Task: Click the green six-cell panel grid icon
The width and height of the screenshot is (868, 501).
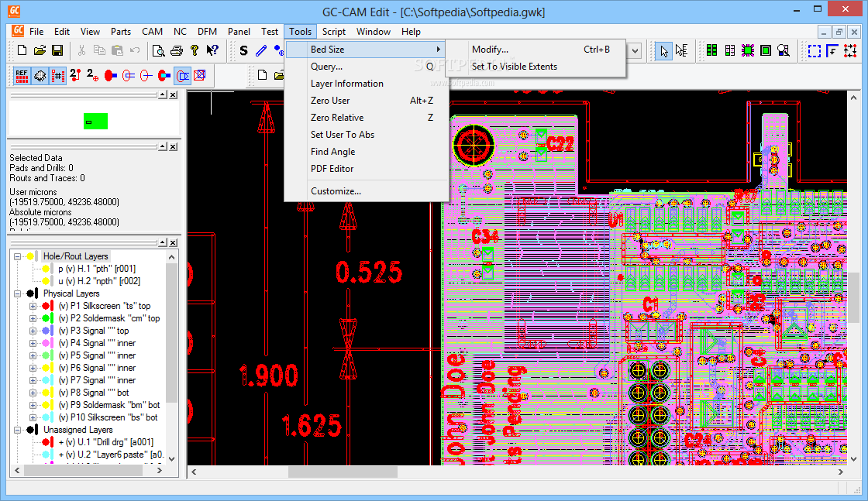Action: pos(712,51)
